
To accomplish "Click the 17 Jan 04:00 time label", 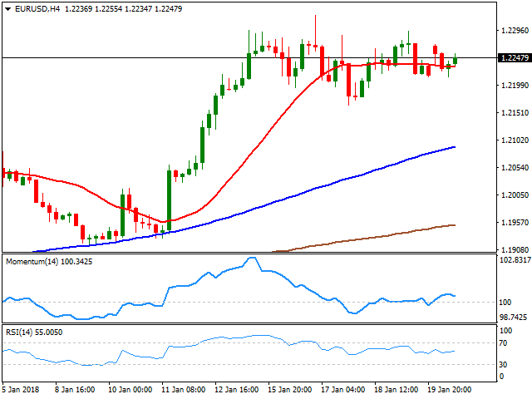I will tap(343, 390).
